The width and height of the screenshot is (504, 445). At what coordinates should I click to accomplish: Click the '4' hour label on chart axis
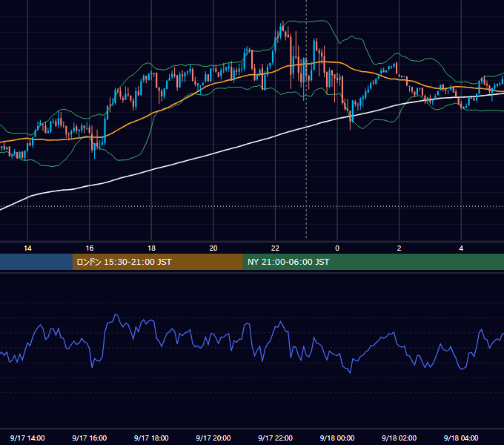(x=461, y=248)
